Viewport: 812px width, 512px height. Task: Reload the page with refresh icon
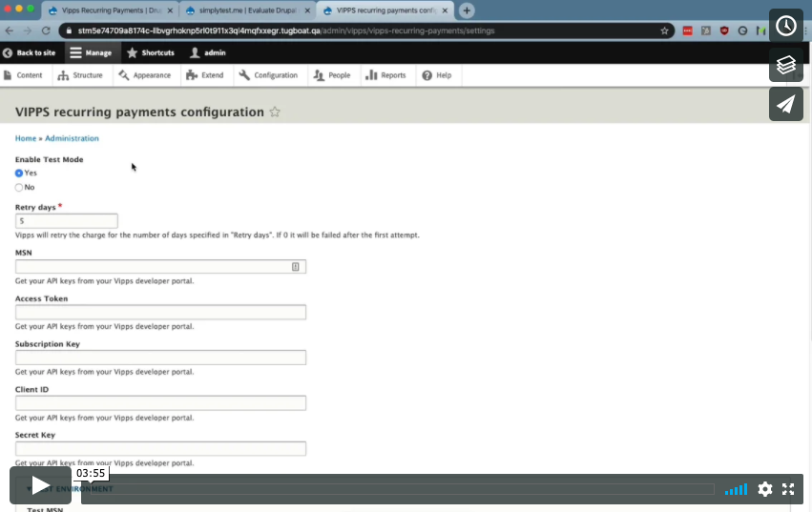click(46, 31)
